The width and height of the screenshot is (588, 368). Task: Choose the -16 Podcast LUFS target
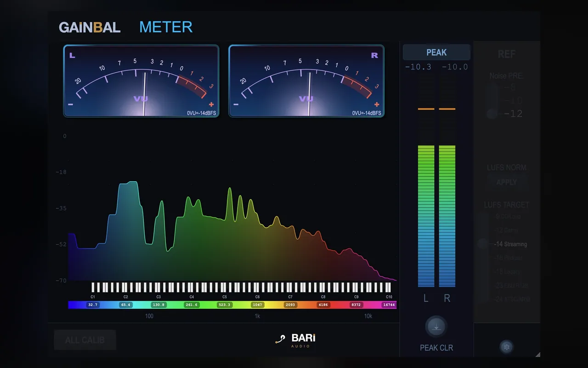coord(508,258)
